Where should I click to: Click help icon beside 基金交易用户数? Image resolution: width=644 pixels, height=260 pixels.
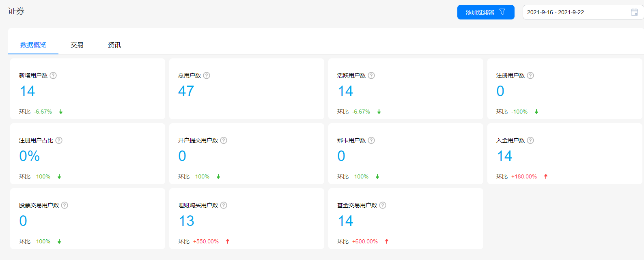[x=383, y=205]
